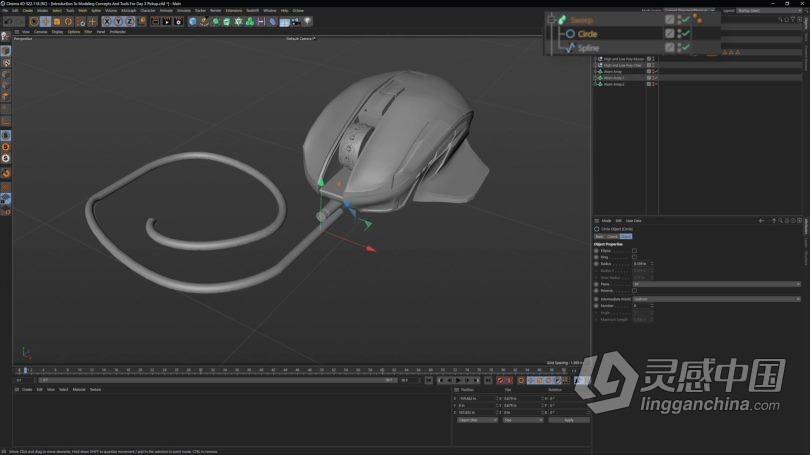Open the Light object icon
Image resolution: width=810 pixels, height=455 pixels.
(x=307, y=22)
